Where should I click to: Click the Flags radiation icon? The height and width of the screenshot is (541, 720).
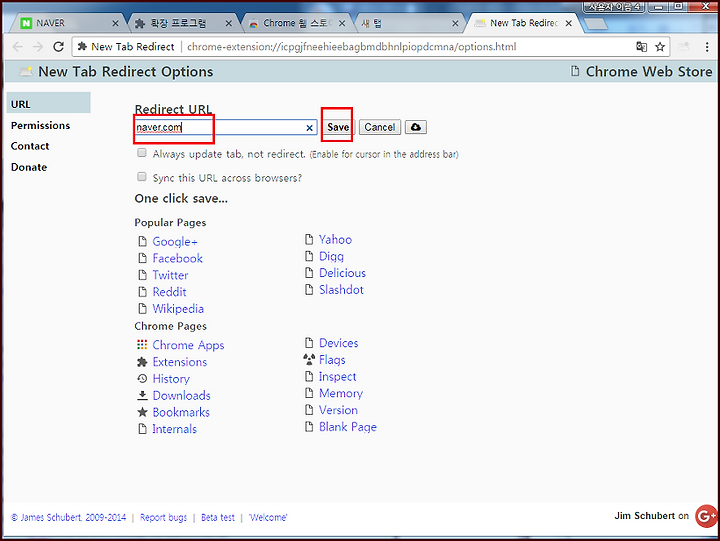pyautogui.click(x=309, y=359)
